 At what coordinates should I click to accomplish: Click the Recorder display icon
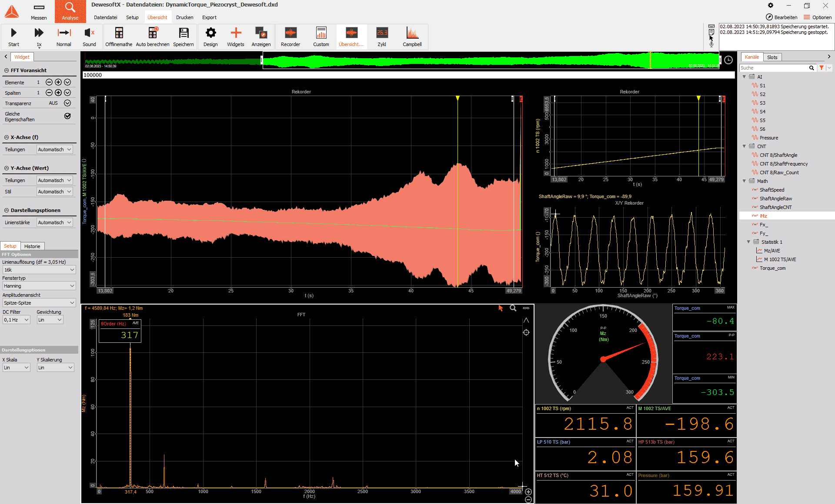pos(290,33)
